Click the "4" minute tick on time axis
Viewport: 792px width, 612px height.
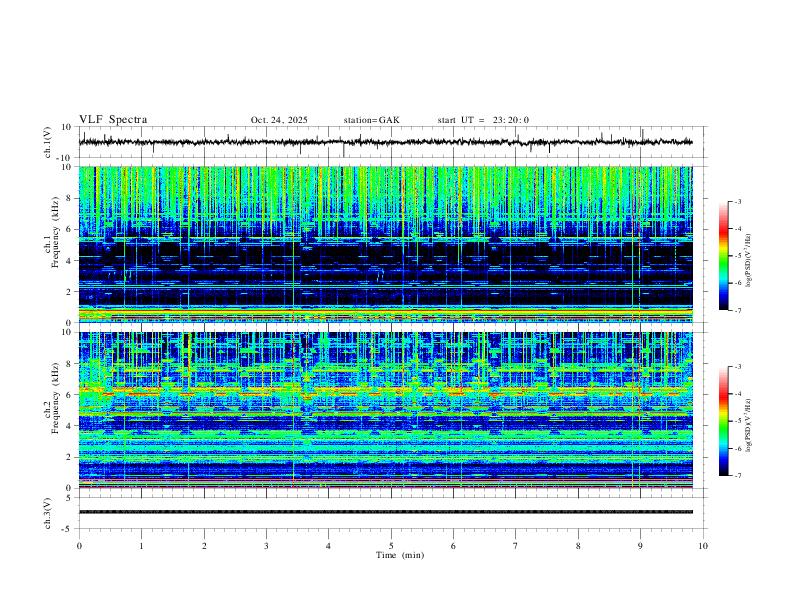pyautogui.click(x=328, y=546)
